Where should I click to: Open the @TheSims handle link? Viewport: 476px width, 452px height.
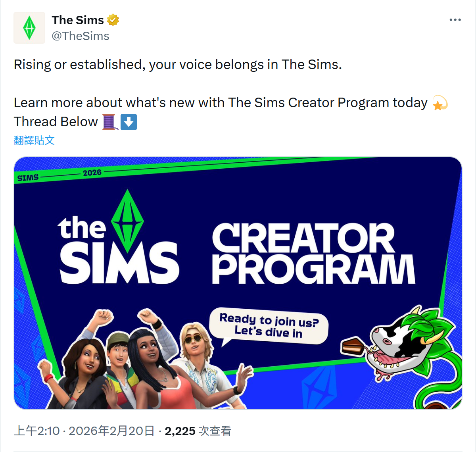81,36
